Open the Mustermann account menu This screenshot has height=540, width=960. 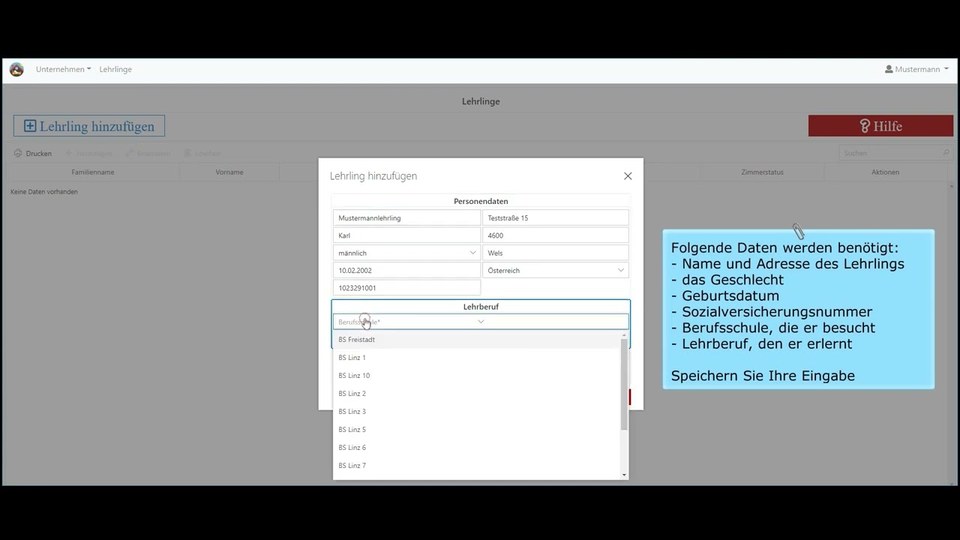tap(917, 69)
